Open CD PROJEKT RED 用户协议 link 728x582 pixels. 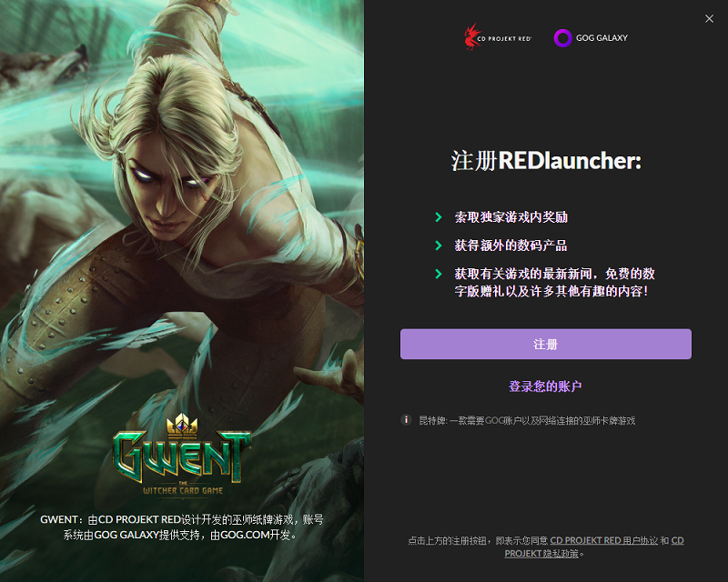pyautogui.click(x=603, y=540)
